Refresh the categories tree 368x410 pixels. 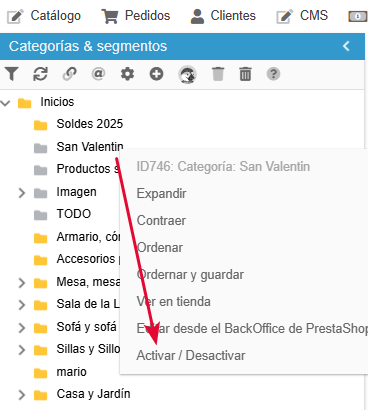[x=40, y=74]
